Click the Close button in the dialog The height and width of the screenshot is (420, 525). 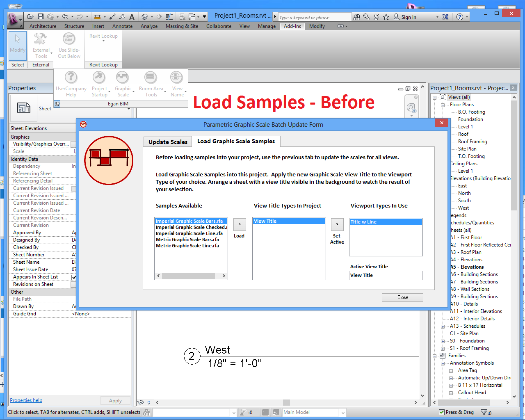(x=402, y=297)
